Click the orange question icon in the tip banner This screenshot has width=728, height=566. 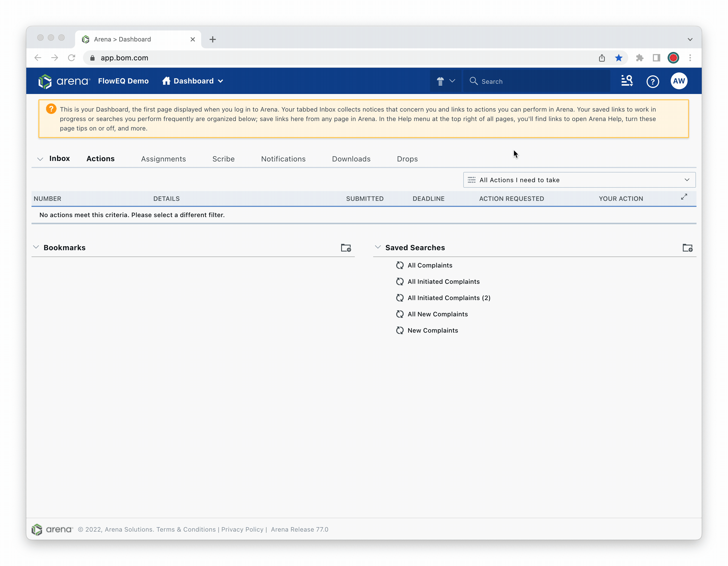point(51,109)
